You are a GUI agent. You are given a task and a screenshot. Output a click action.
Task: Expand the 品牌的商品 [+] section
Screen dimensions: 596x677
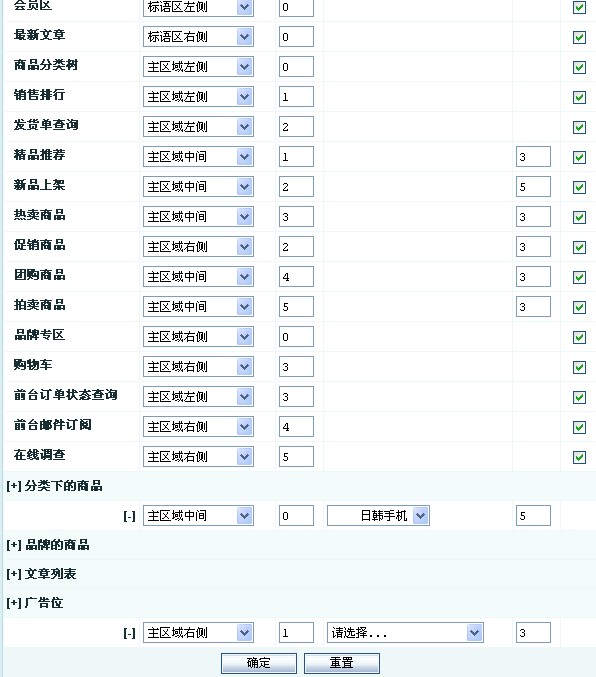pyautogui.click(x=14, y=545)
